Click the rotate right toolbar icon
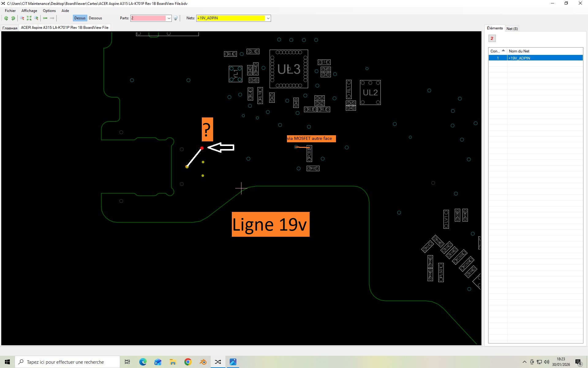 pos(13,18)
